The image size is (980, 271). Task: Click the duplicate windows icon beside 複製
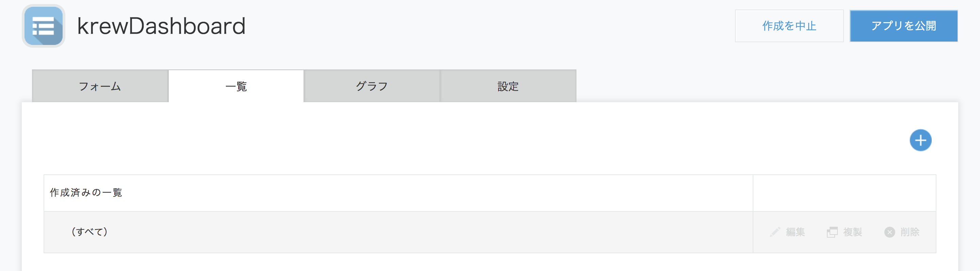tap(832, 232)
